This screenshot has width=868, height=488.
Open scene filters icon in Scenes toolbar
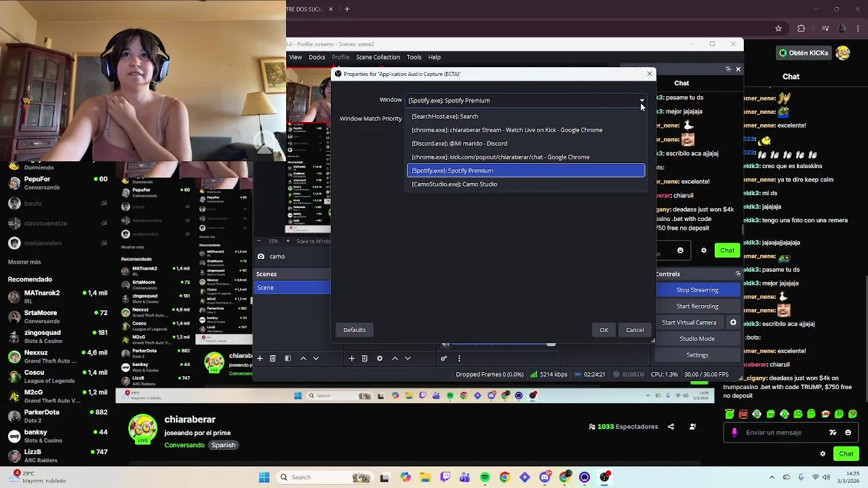click(x=288, y=359)
